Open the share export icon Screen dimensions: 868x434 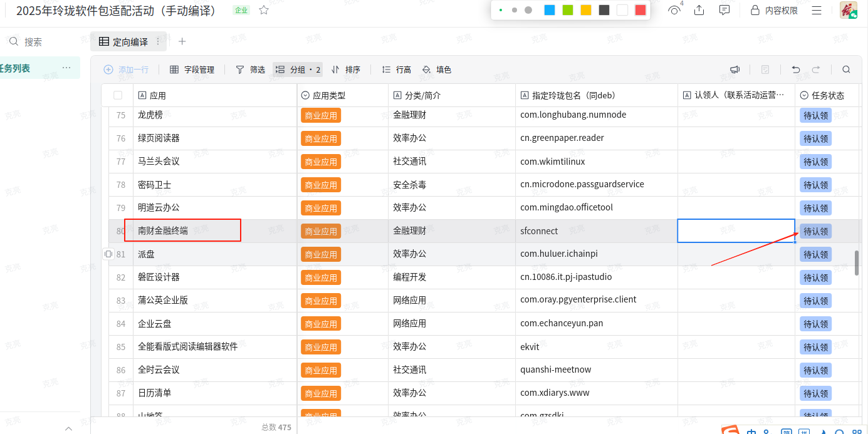[x=699, y=10]
